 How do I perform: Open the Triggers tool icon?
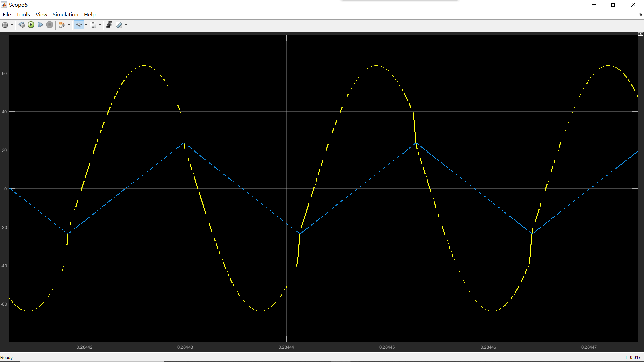pyautogui.click(x=109, y=25)
